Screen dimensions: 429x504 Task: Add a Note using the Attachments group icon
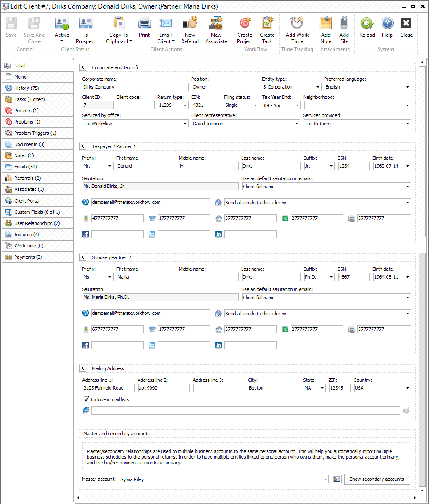coord(326,29)
